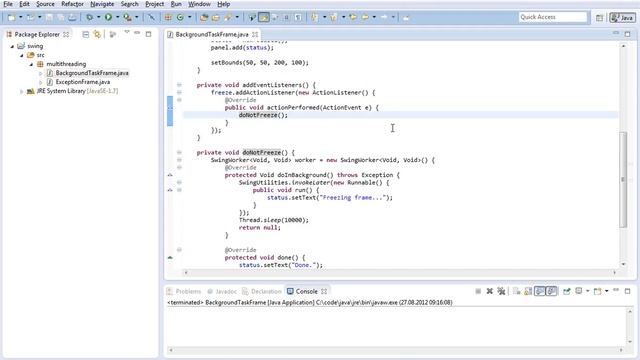The width and height of the screenshot is (640, 360).
Task: Click Clear Console icon
Action: coord(516,291)
